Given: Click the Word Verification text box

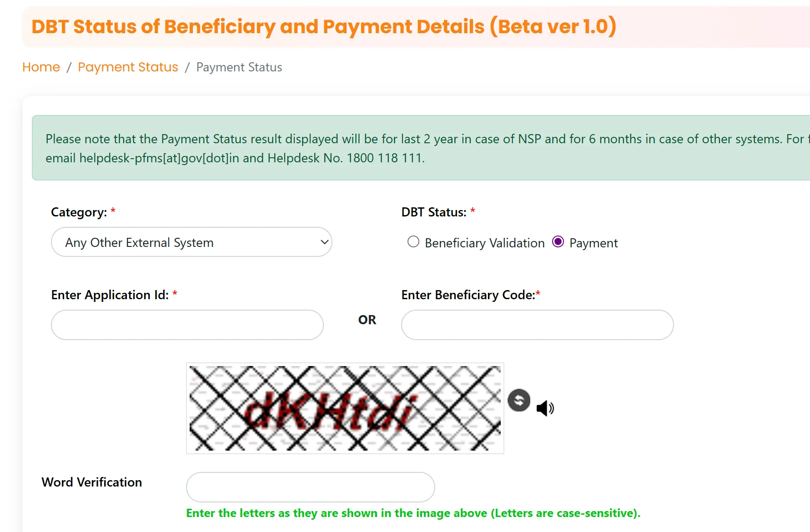Looking at the screenshot, I should [x=310, y=487].
